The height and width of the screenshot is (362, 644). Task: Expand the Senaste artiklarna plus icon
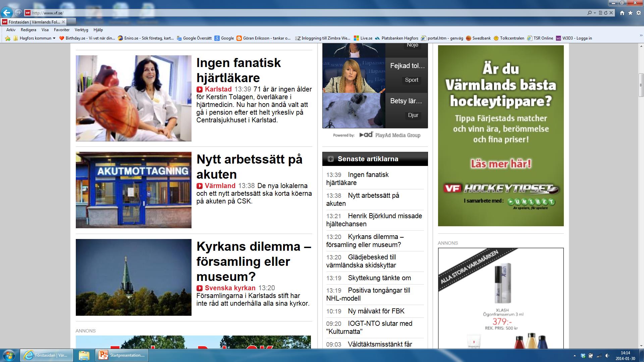click(x=331, y=159)
